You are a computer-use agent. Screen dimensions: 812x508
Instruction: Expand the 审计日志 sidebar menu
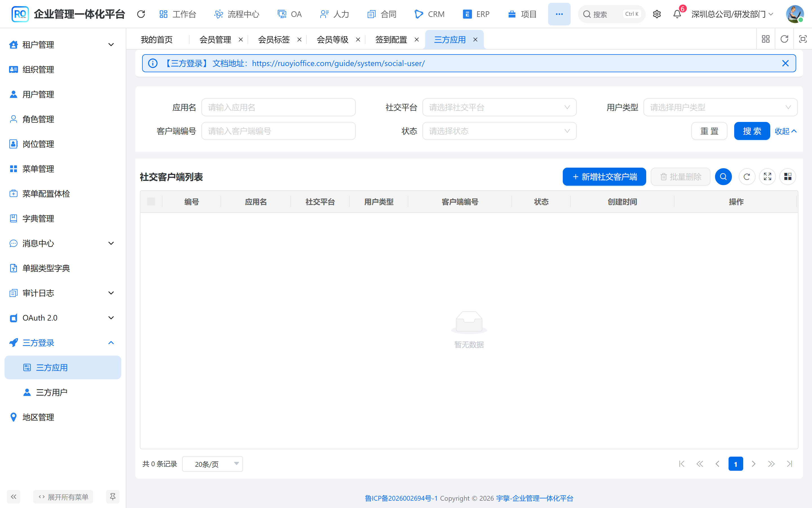[x=63, y=293]
